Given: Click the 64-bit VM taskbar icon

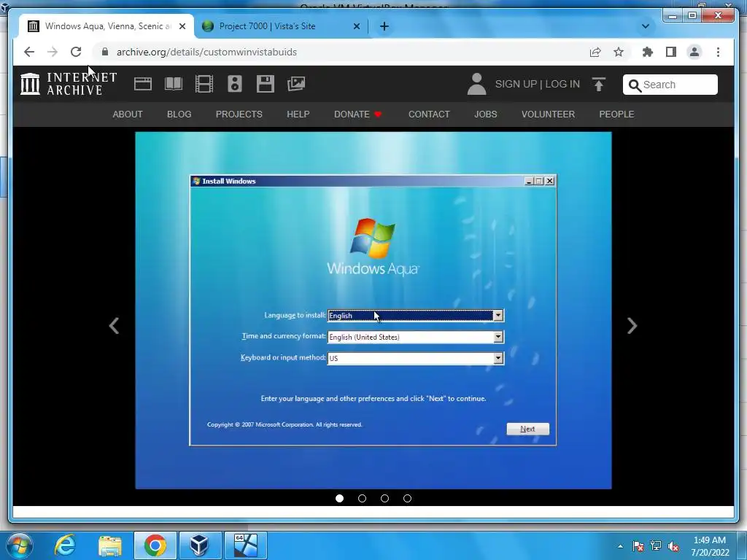Looking at the screenshot, I should (246, 545).
